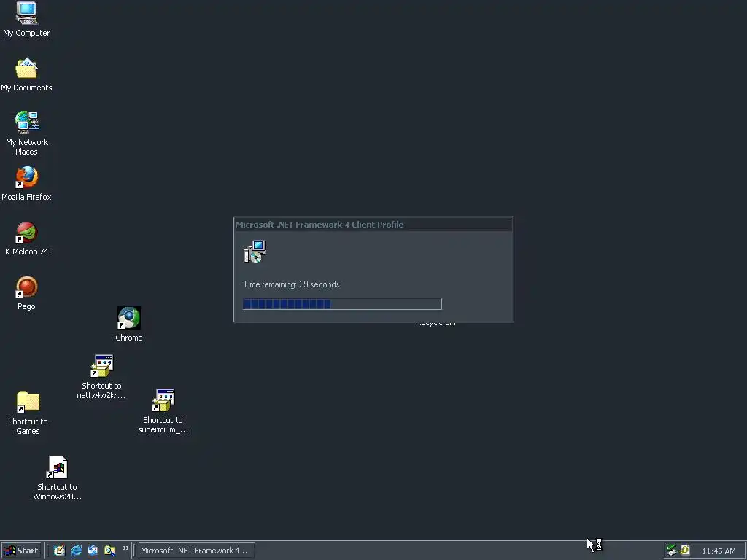Image resolution: width=747 pixels, height=560 pixels.
Task: Click the network connection tray icon
Action: [x=672, y=551]
